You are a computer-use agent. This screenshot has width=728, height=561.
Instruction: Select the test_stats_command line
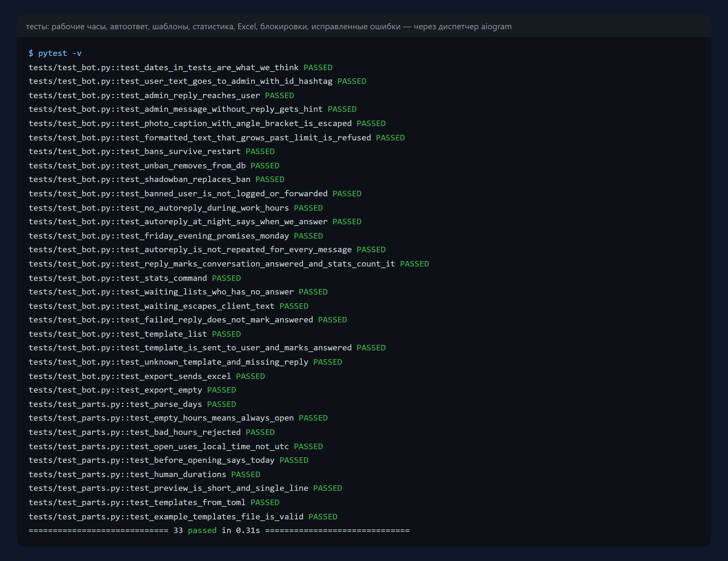click(x=135, y=278)
